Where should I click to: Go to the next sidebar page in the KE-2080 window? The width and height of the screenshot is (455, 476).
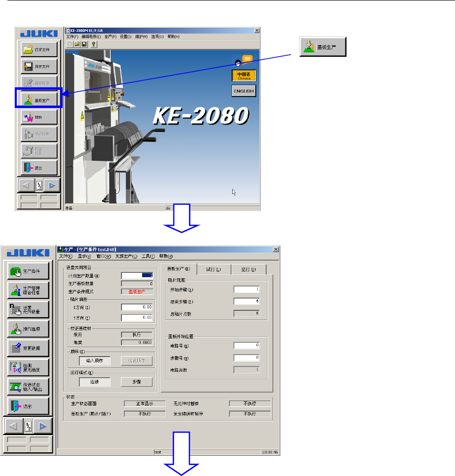(52, 185)
